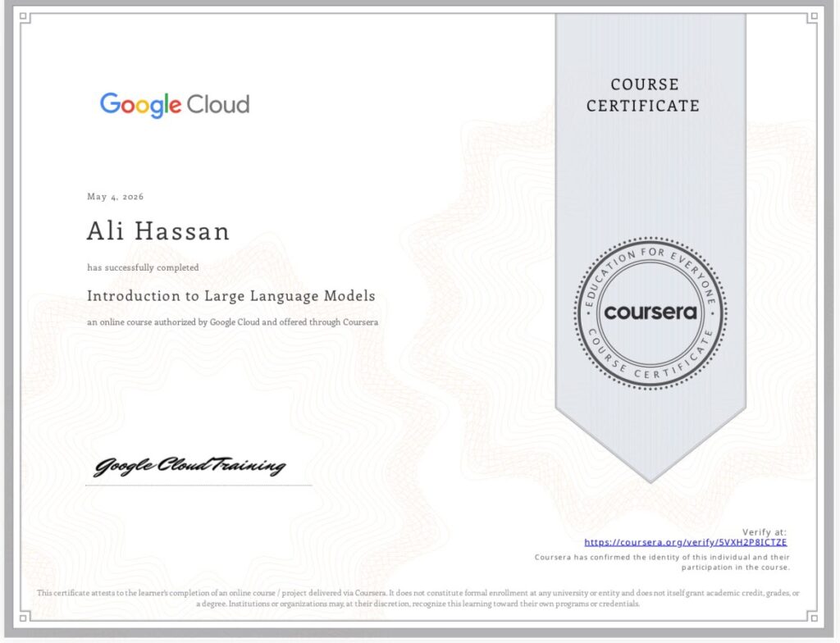The width and height of the screenshot is (840, 643).
Task: Click the May 4, 2026 date text
Action: pyautogui.click(x=115, y=197)
